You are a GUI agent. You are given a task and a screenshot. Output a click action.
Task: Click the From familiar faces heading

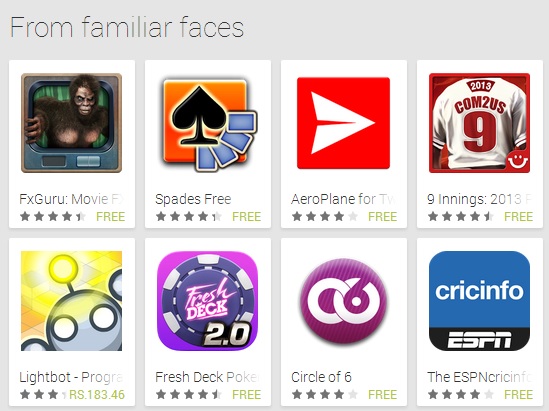click(127, 27)
